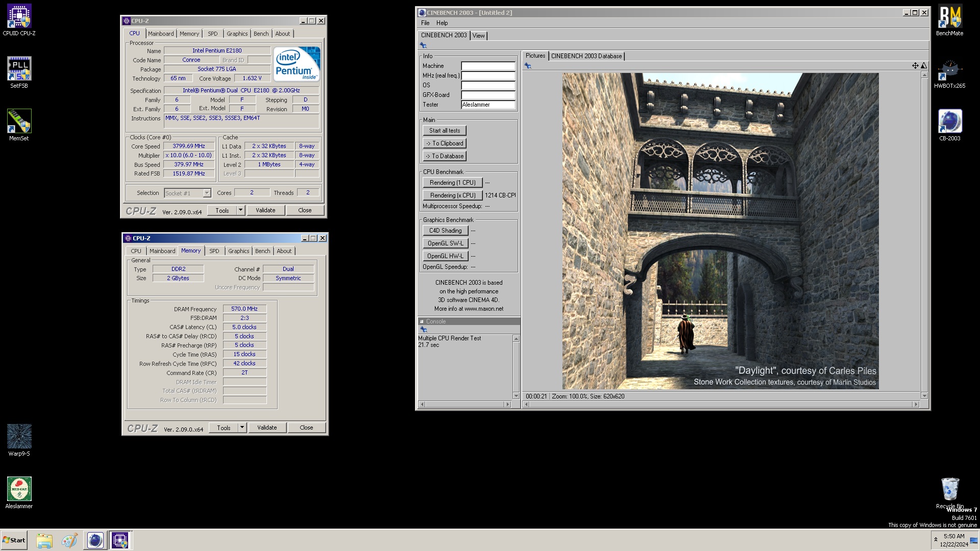The width and height of the screenshot is (980, 551).
Task: Open Tools dropdown arrow in top CPU-Z
Action: [240, 210]
